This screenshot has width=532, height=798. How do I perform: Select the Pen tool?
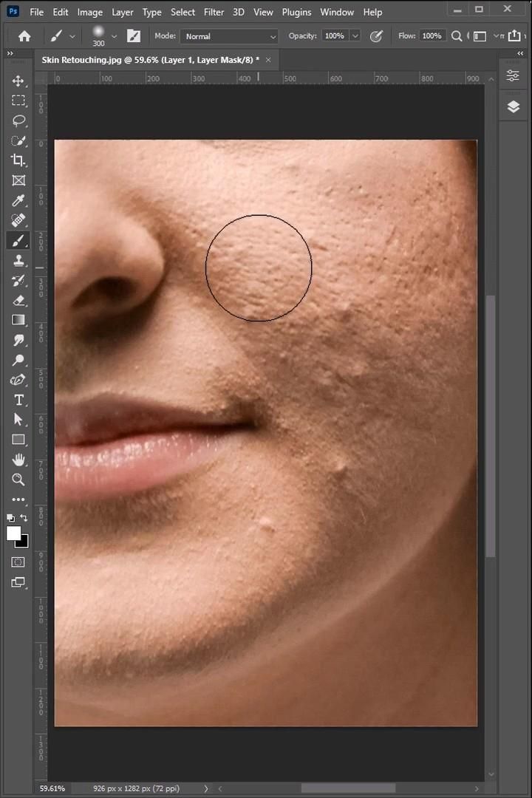coord(18,381)
